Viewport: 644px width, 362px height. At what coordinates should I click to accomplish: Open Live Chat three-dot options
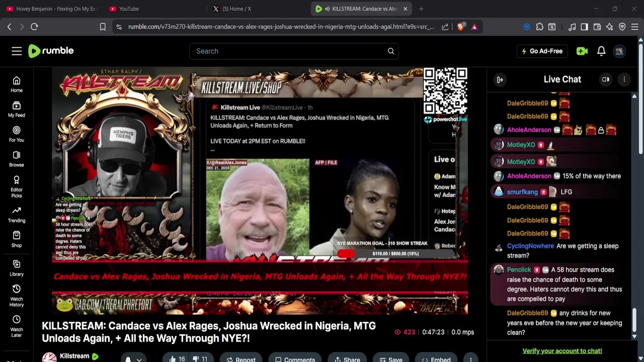(624, 79)
